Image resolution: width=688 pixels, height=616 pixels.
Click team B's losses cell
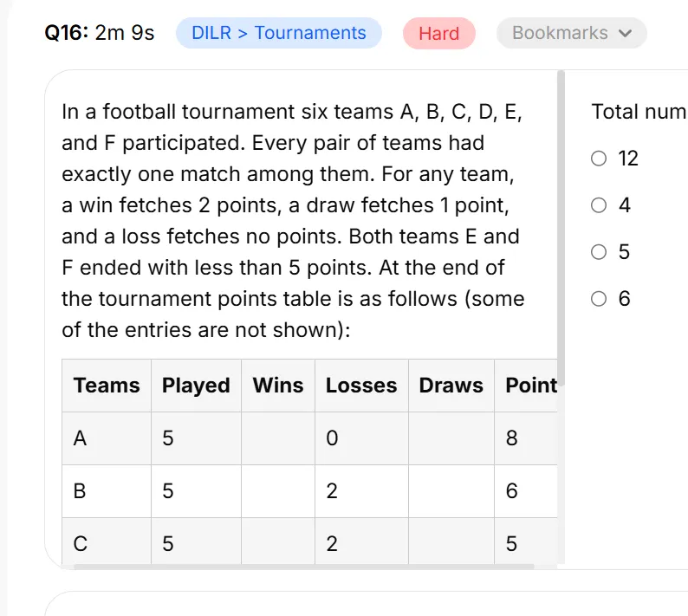click(361, 491)
